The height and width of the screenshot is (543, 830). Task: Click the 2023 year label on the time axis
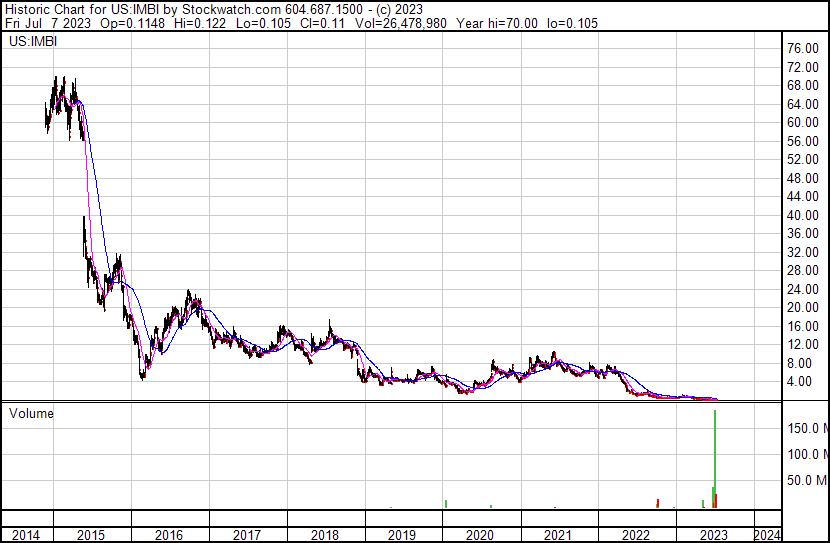[714, 535]
